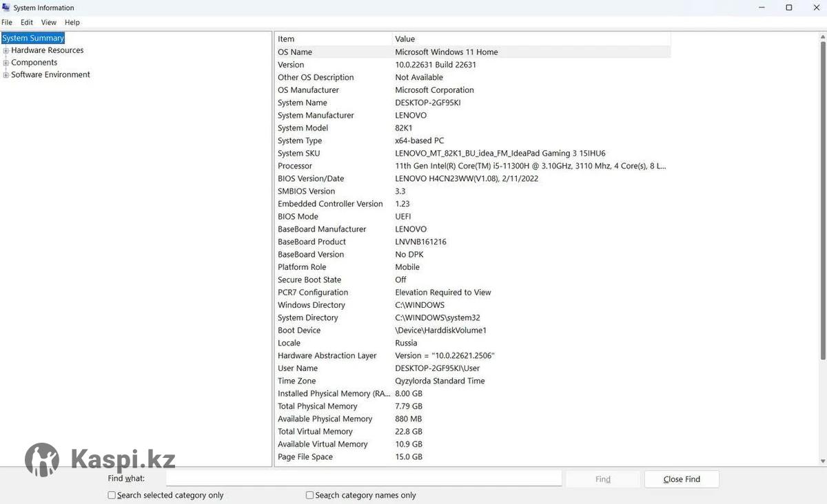Select the Windows Directory row

tap(473, 305)
